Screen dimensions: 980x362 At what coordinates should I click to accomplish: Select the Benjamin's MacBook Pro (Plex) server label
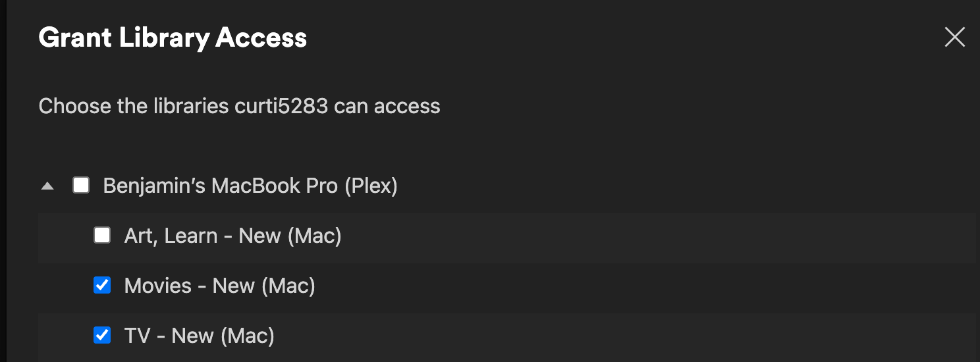250,186
